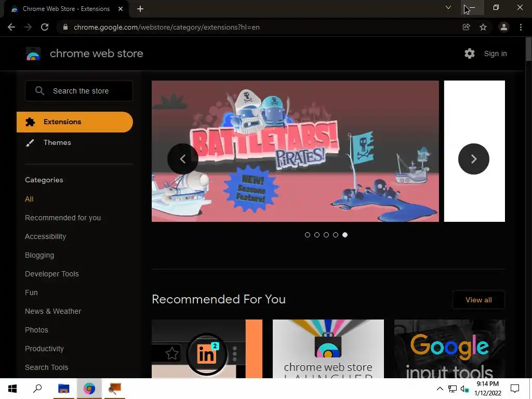Select the Extensions sidebar item
This screenshot has width=532, height=399.
(75, 122)
